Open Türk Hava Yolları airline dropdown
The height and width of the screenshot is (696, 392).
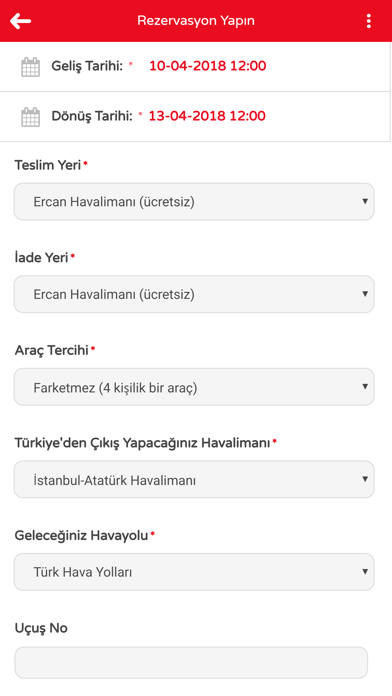[x=194, y=572]
